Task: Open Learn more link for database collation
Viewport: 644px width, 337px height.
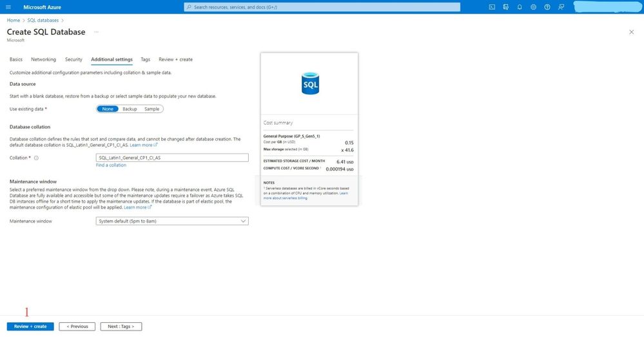Action: 143,145
